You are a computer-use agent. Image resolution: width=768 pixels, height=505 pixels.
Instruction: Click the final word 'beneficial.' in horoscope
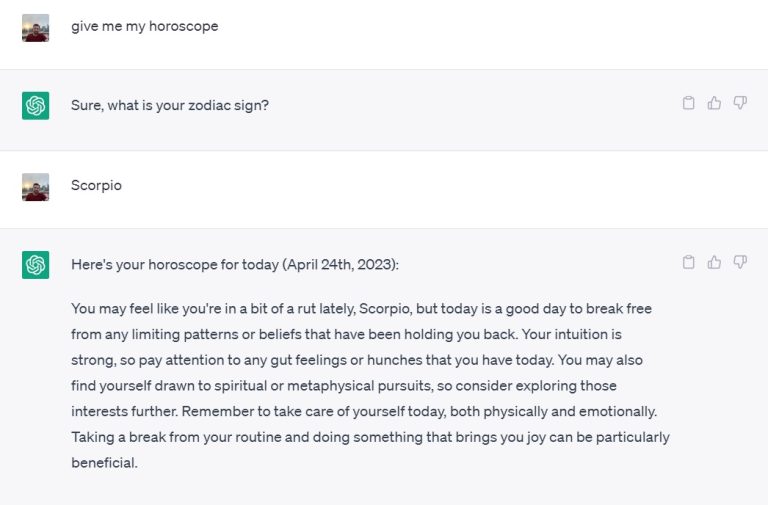pyautogui.click(x=104, y=463)
